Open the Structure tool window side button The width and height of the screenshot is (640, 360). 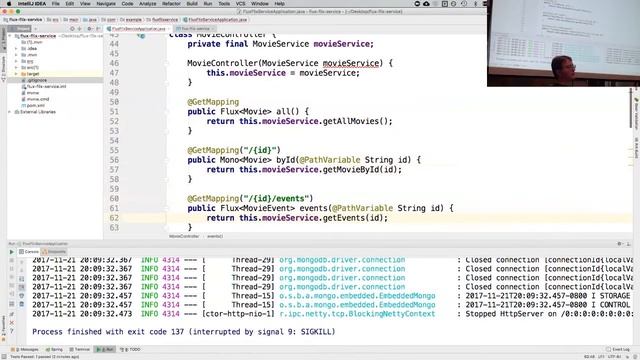pyautogui.click(x=4, y=69)
